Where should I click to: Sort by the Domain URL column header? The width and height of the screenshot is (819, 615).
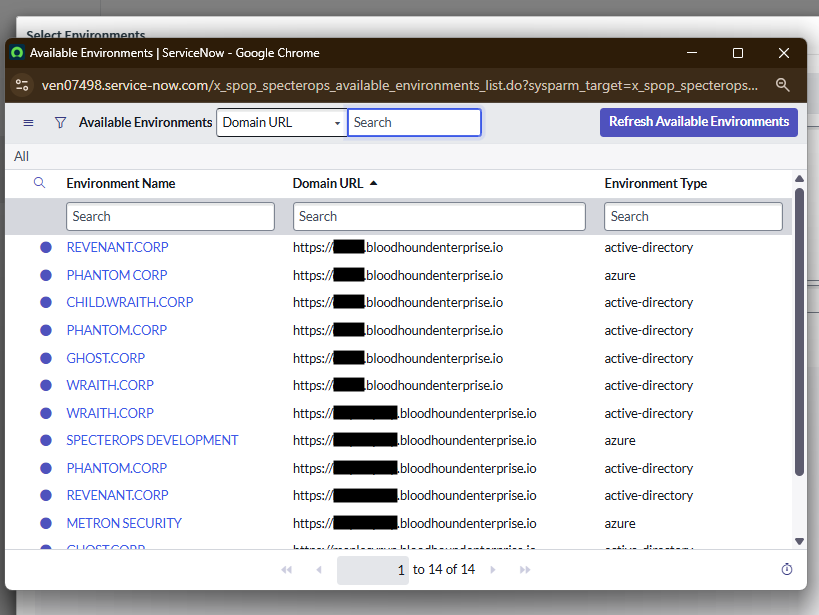[x=327, y=183]
